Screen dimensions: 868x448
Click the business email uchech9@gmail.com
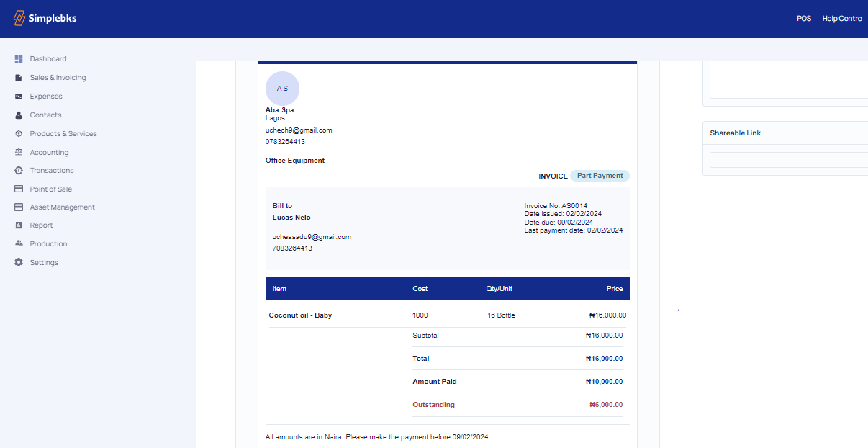point(299,130)
